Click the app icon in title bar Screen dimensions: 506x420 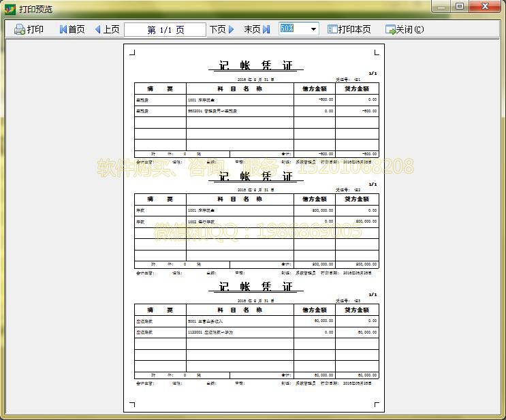coord(10,8)
